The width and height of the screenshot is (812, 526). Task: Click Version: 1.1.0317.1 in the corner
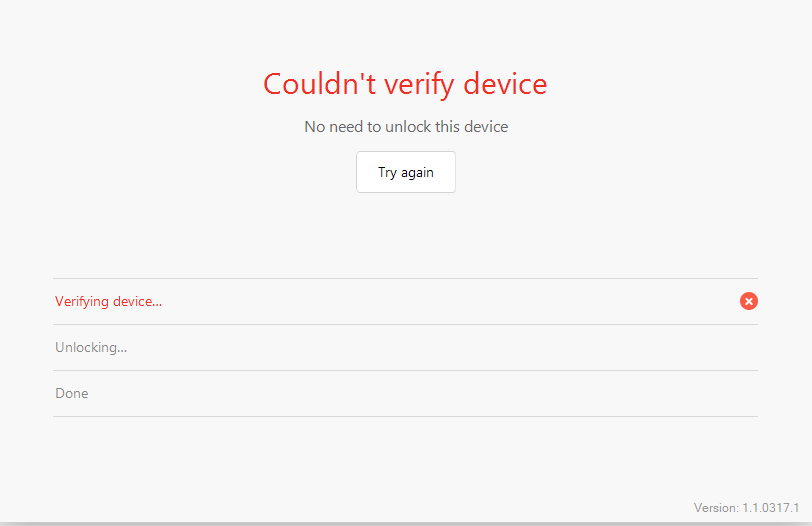coord(746,508)
